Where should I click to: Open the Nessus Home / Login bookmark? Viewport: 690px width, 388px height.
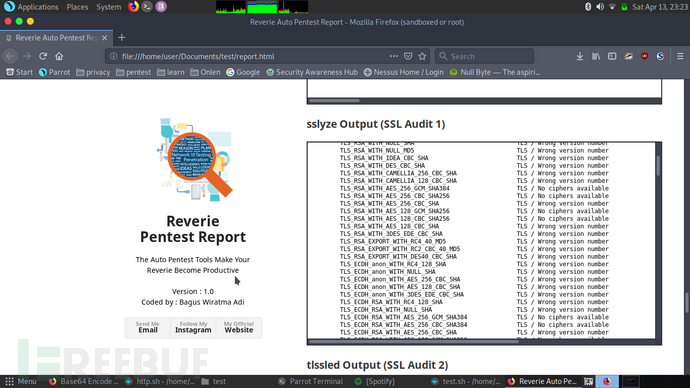tap(403, 72)
